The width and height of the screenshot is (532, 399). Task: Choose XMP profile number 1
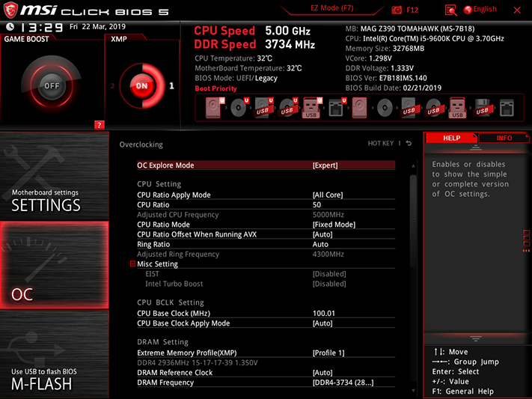click(171, 85)
